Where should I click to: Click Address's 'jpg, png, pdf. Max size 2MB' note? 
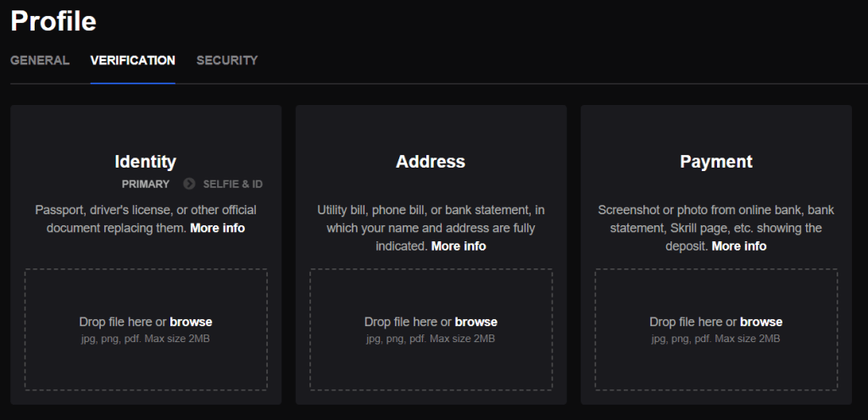click(x=431, y=338)
